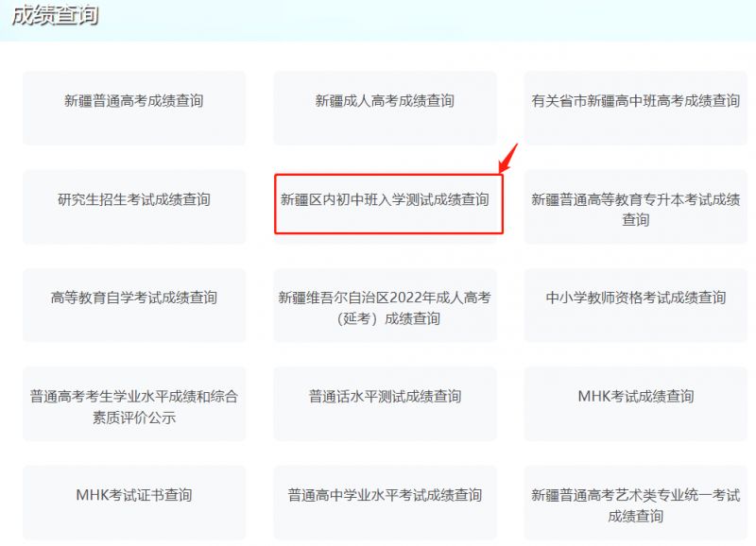
Task: Select 普通高中学业水平考试成绩查询 card
Action: pyautogui.click(x=385, y=503)
